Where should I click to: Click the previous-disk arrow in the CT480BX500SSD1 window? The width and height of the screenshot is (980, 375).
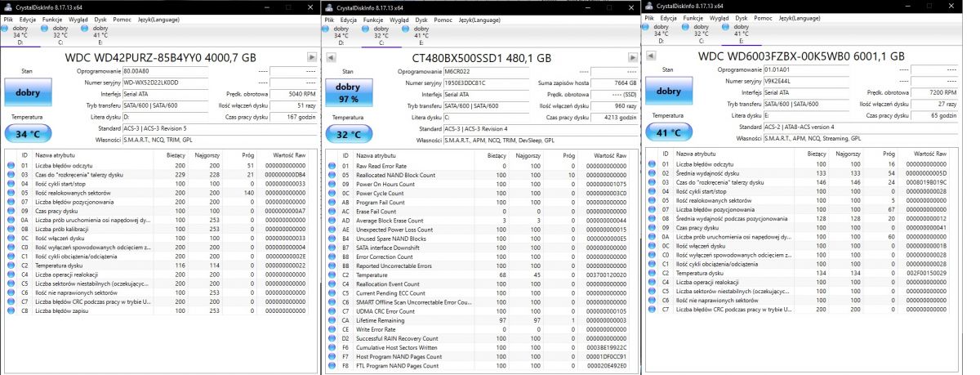tap(330, 57)
